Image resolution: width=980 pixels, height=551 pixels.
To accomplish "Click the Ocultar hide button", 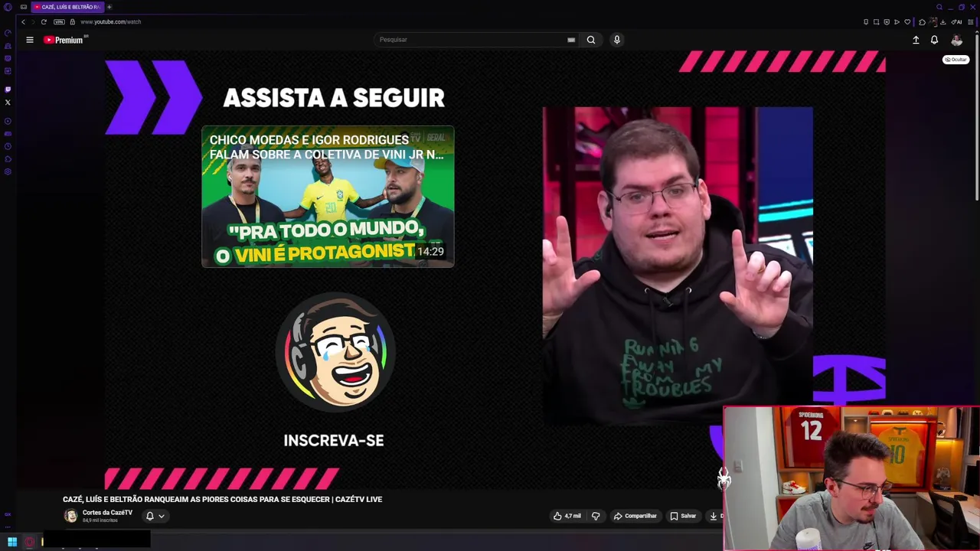I will point(955,60).
